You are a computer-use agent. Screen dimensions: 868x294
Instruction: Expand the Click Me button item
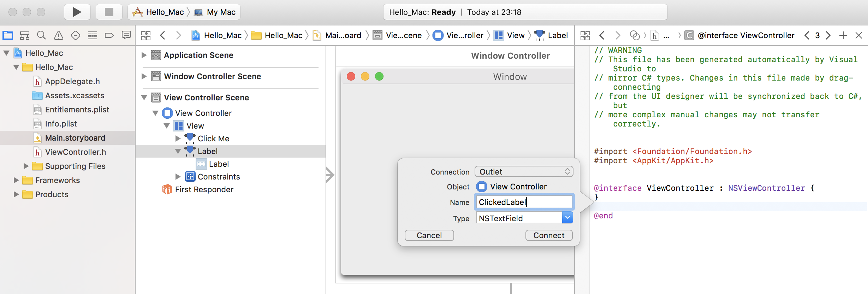click(178, 139)
